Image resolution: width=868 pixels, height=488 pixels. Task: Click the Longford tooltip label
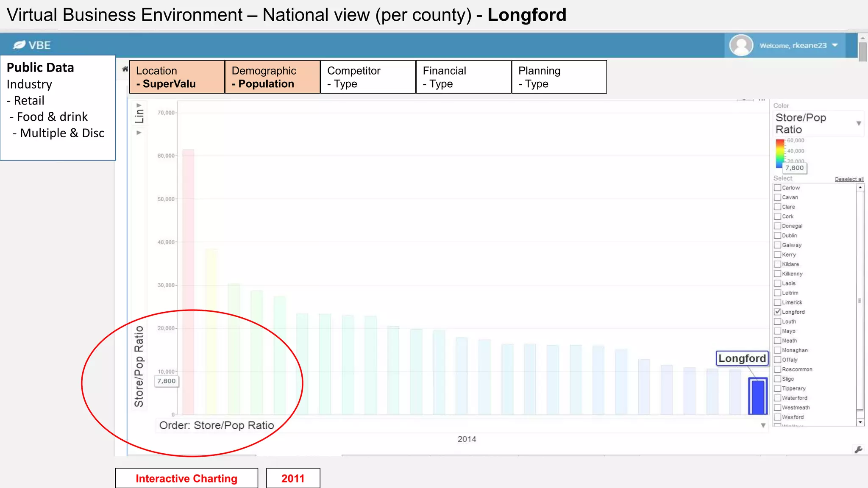coord(742,358)
